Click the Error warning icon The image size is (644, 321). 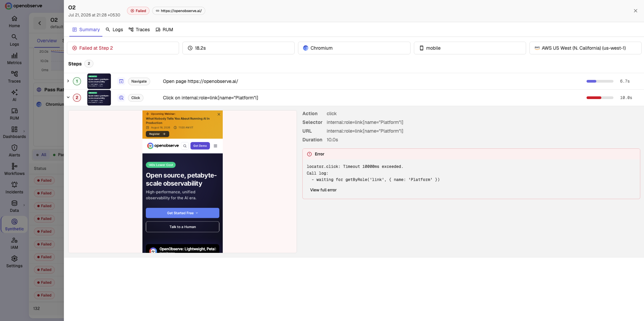[309, 154]
